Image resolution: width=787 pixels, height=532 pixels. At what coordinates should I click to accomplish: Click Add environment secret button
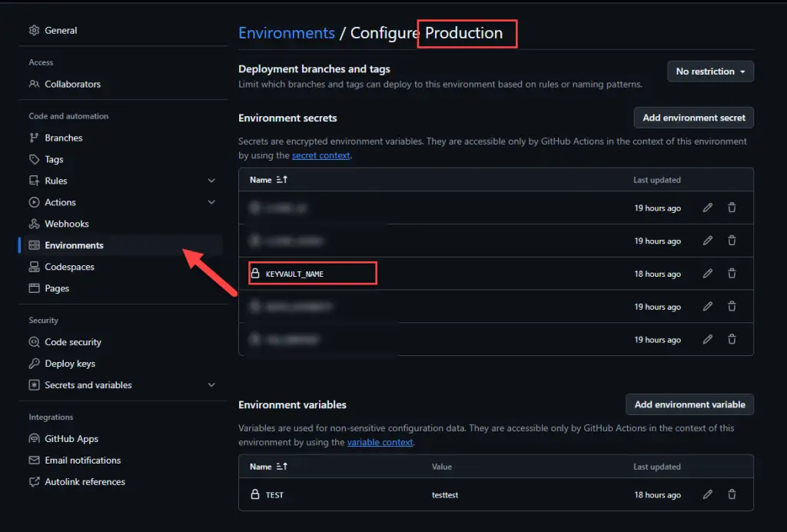coord(693,118)
